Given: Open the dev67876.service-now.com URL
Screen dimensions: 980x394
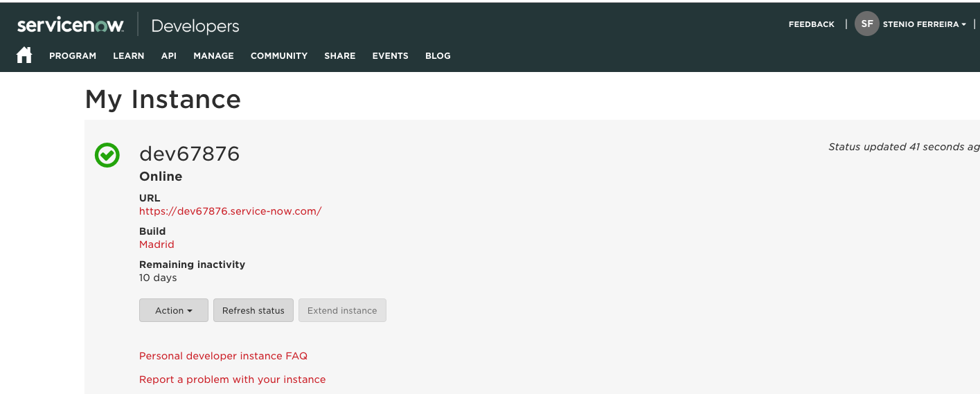Looking at the screenshot, I should tap(231, 211).
